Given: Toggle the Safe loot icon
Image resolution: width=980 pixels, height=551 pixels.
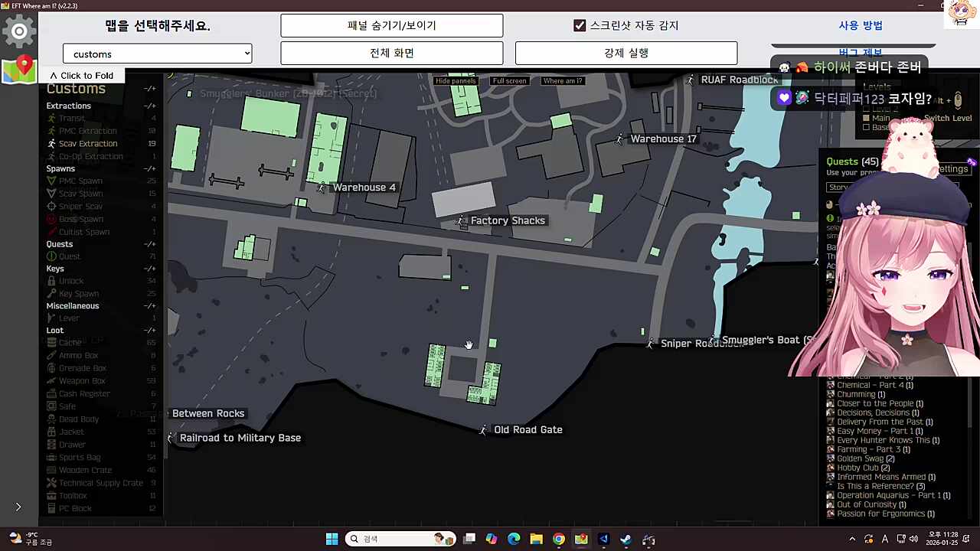Looking at the screenshot, I should [x=51, y=406].
